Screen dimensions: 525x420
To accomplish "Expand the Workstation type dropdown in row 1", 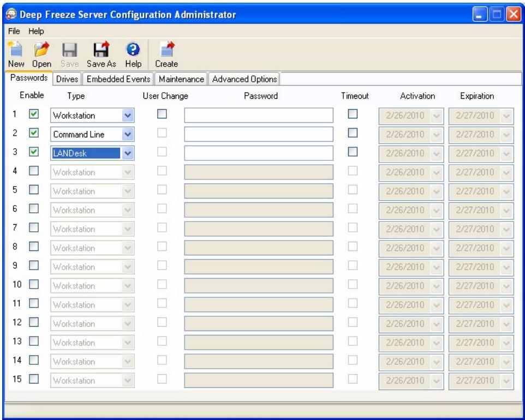I will pyautogui.click(x=128, y=116).
